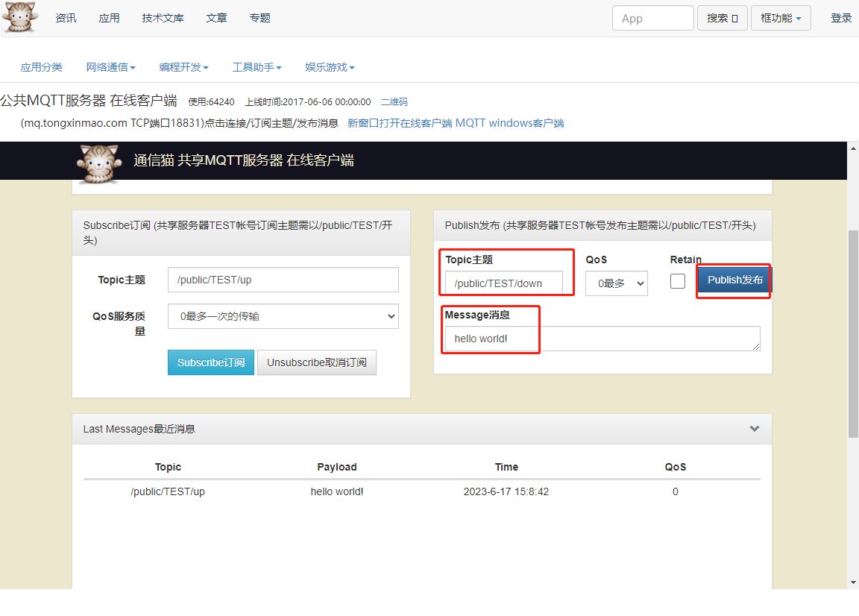Expand the 工具助手 menu

click(x=257, y=67)
